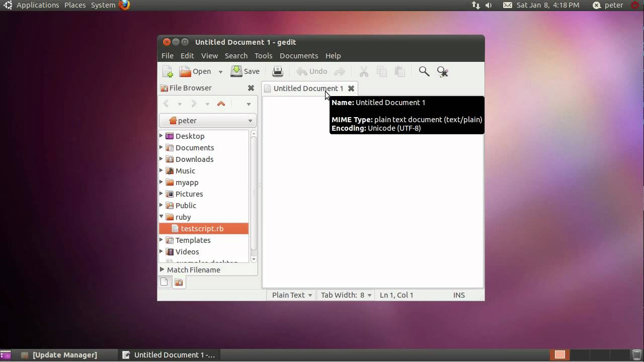Screen dimensions: 644x362
Task: Save the current document
Action: click(245, 71)
